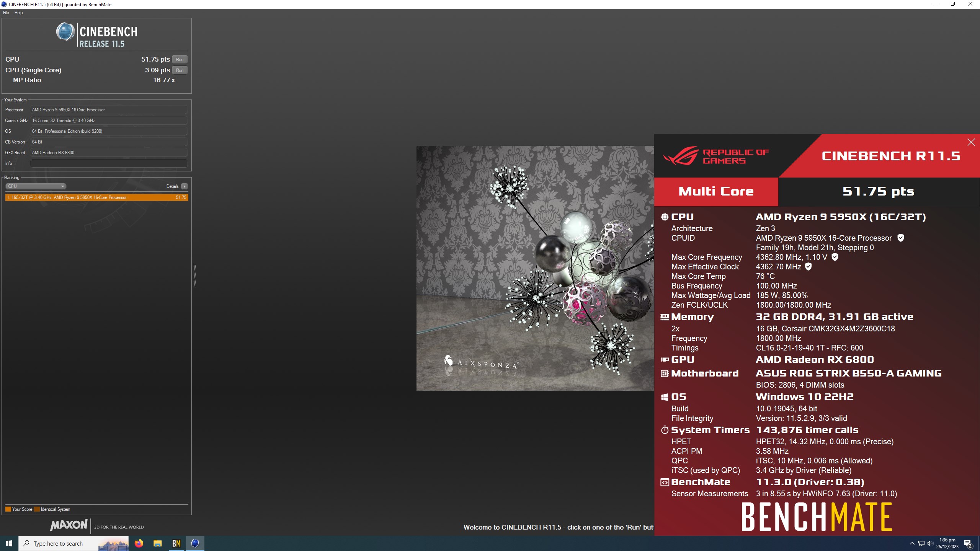Click the Max Effective Clock shield icon
This screenshot has height=551, width=980.
coord(808,267)
